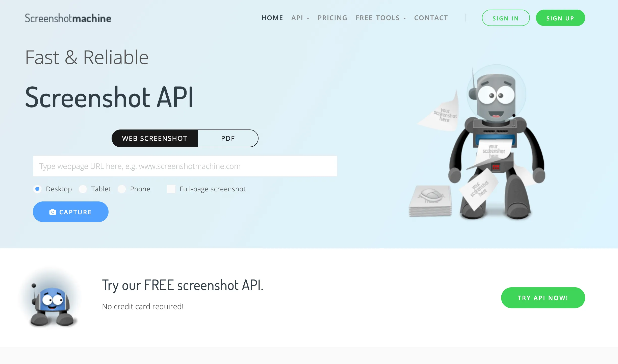Image resolution: width=618 pixels, height=364 pixels.
Task: Click the webpage URL input field
Action: 185,166
